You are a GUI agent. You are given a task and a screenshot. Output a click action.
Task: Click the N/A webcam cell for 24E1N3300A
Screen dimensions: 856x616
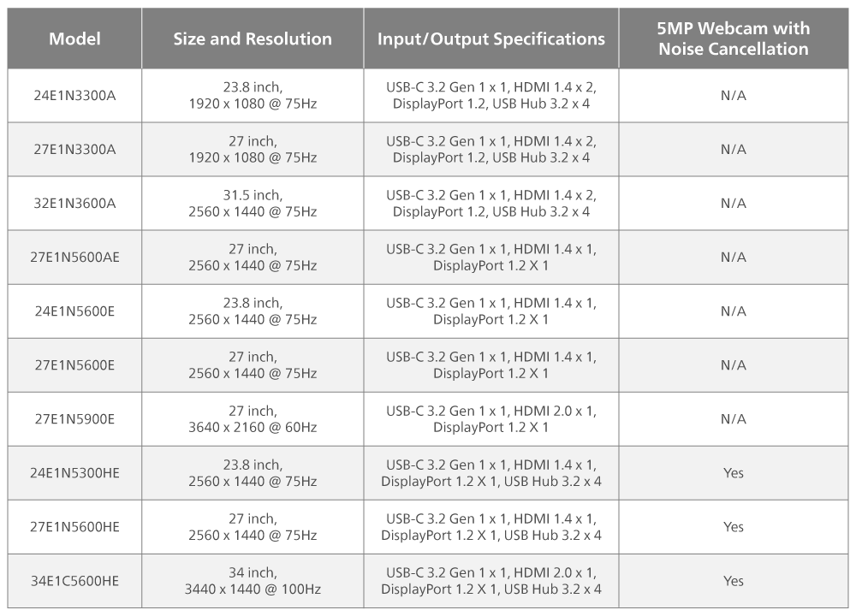pyautogui.click(x=734, y=96)
